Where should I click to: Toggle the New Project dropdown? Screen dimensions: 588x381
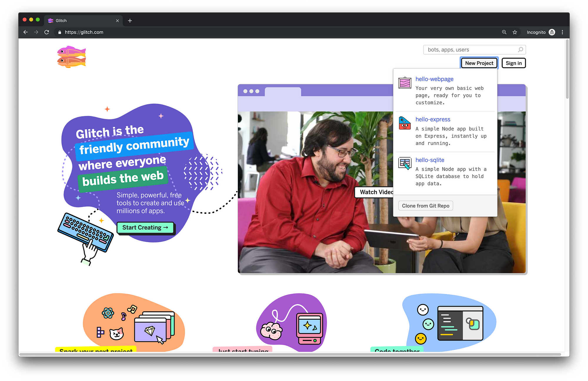pos(479,63)
